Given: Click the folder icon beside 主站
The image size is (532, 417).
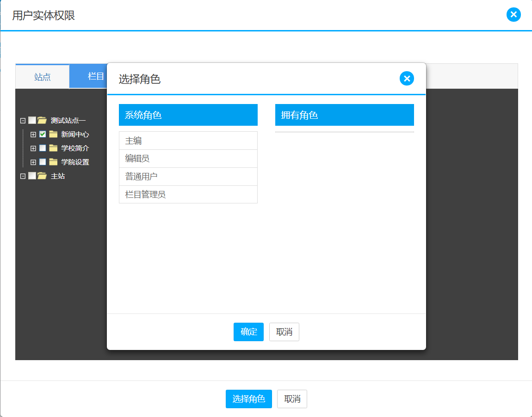Looking at the screenshot, I should tap(42, 176).
